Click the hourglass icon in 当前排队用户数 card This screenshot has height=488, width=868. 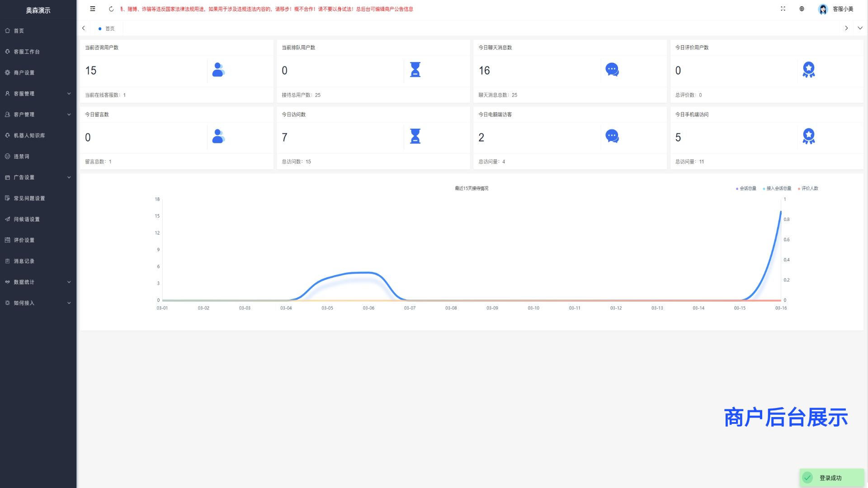[x=415, y=70]
